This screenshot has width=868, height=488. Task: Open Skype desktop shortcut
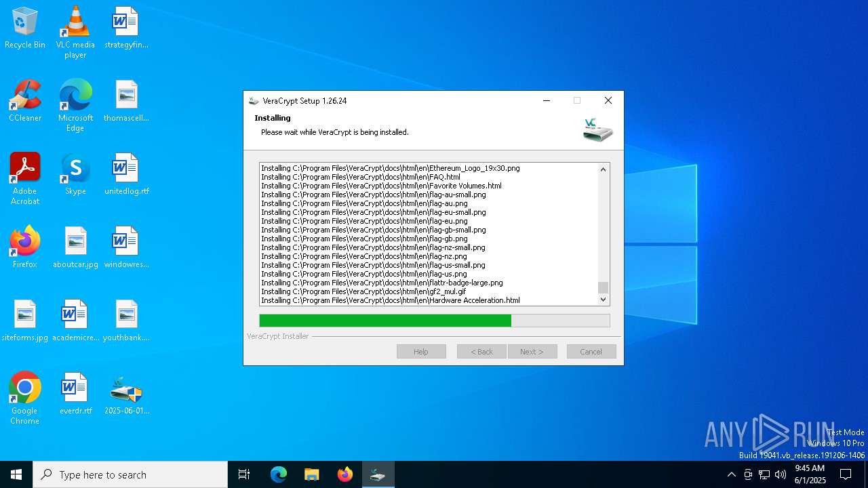[75, 175]
